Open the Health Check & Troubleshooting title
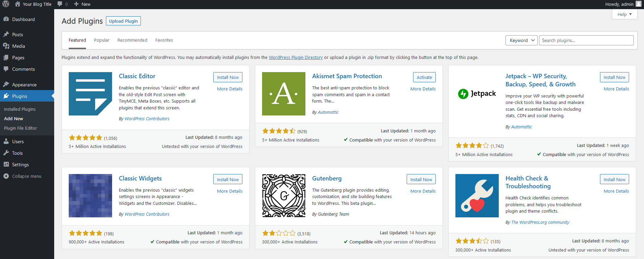This screenshot has width=644, height=259. click(528, 182)
